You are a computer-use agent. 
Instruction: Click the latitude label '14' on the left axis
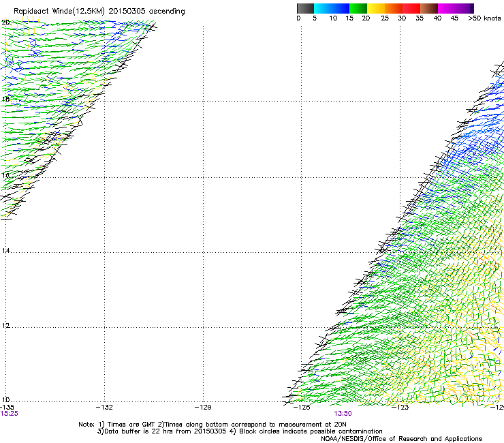click(5, 250)
